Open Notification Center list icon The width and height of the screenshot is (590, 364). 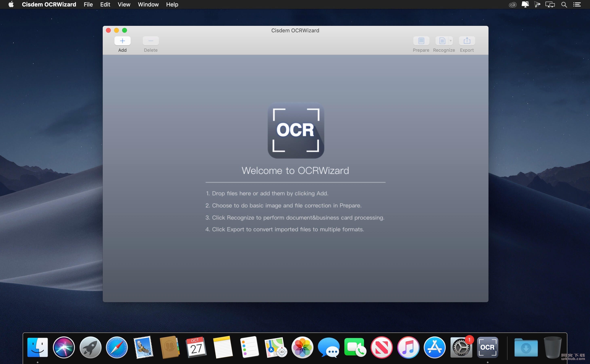[577, 5]
